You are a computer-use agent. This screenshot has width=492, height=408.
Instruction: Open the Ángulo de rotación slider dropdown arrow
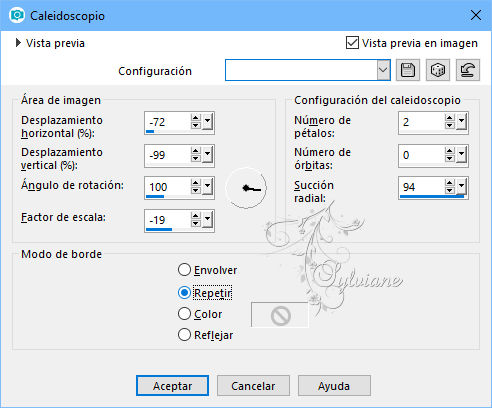[x=208, y=187]
